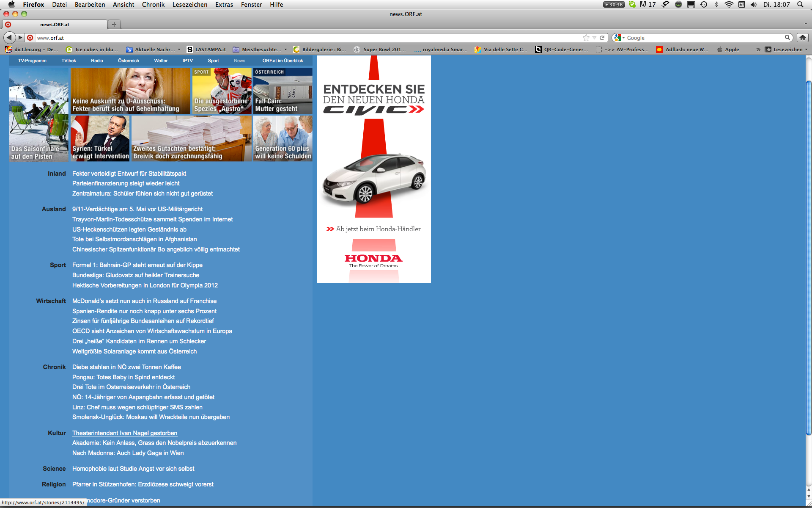Image resolution: width=812 pixels, height=508 pixels.
Task: Open the Lesezeichen menu in the menu bar
Action: (x=190, y=4)
